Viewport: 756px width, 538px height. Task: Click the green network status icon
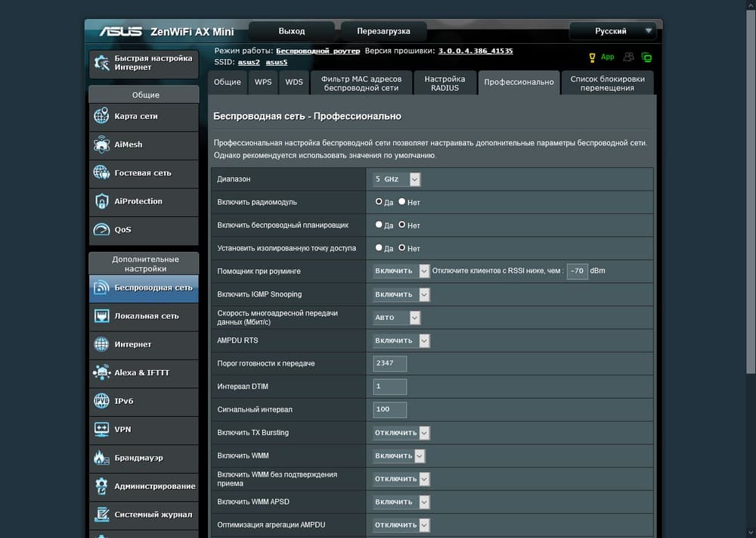pos(646,58)
